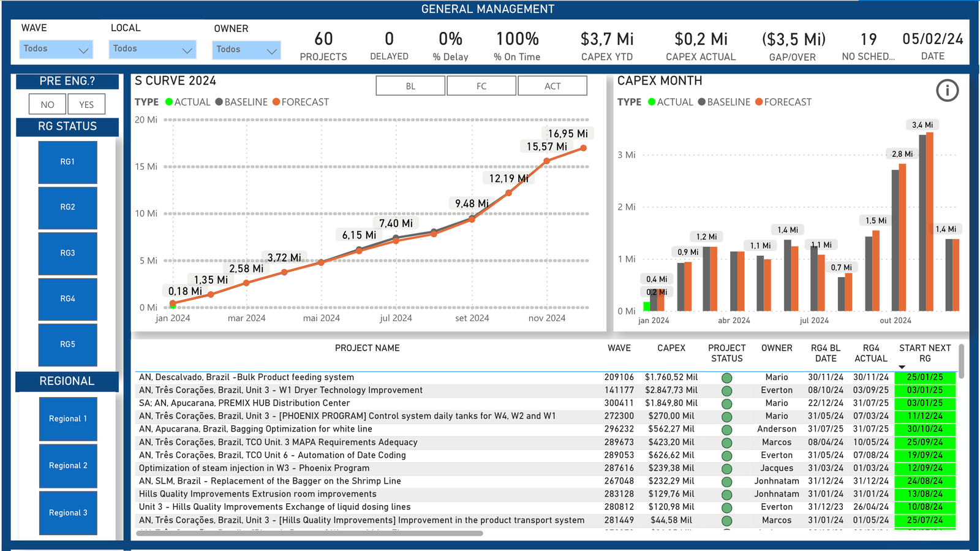
Task: Toggle the BL baseline series button
Action: click(x=410, y=86)
